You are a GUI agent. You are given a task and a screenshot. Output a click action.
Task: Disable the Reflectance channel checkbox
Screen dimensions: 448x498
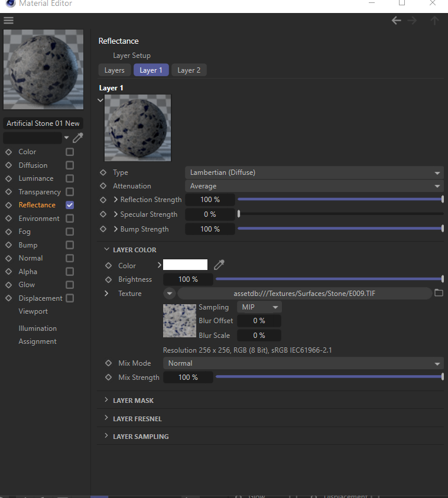click(x=70, y=205)
